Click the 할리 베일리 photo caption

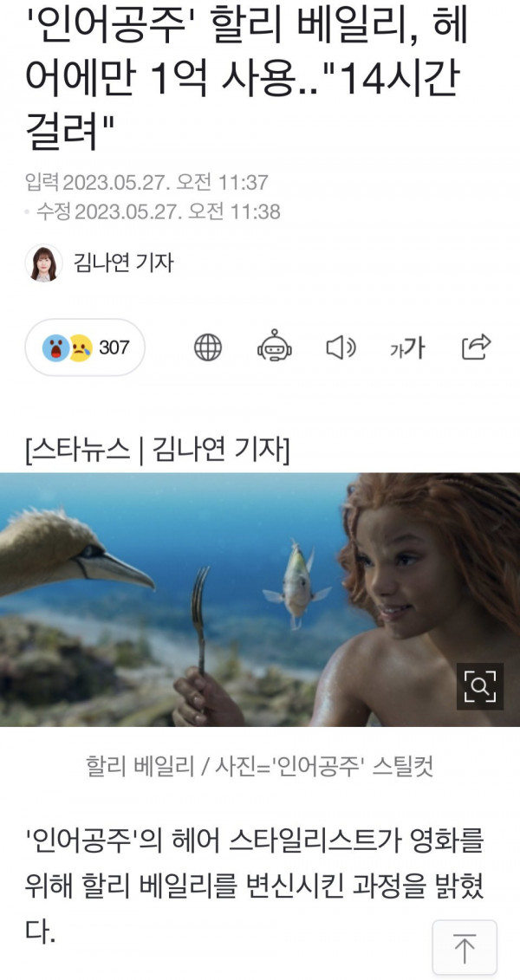point(260,766)
